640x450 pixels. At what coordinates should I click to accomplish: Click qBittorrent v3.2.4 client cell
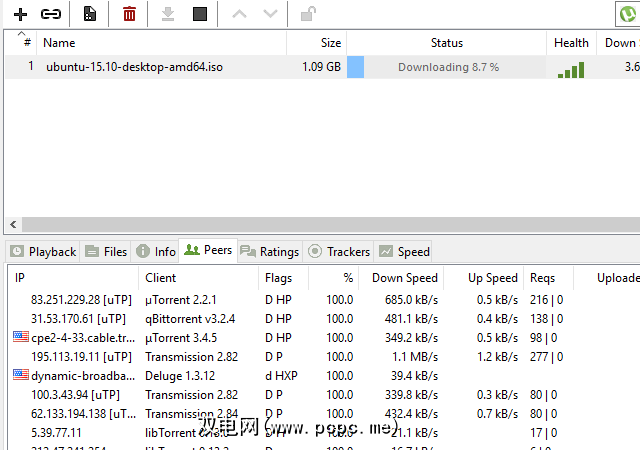(x=190, y=319)
